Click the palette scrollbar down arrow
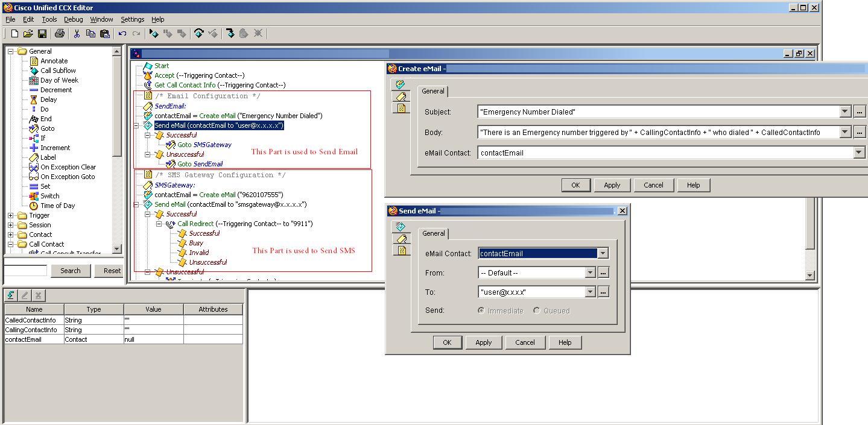The width and height of the screenshot is (868, 425). [x=117, y=249]
